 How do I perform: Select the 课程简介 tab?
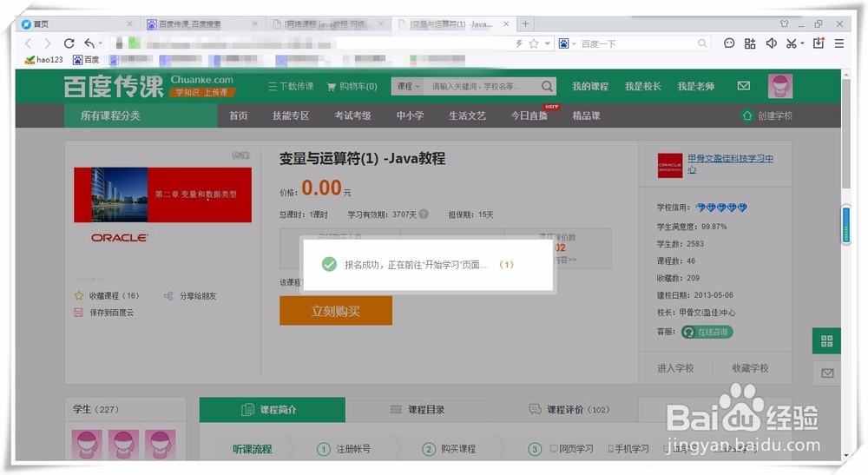[x=273, y=410]
